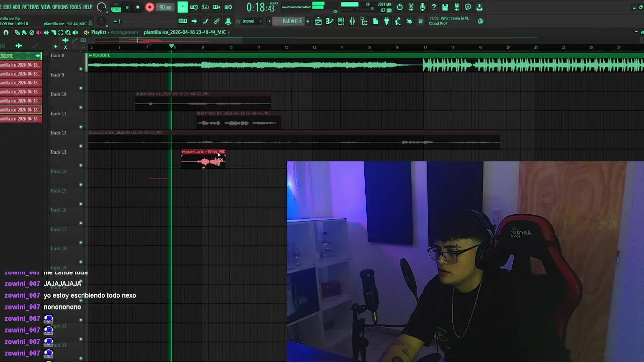The height and width of the screenshot is (362, 644).
Task: Click the render export audio icon
Action: point(456,7)
